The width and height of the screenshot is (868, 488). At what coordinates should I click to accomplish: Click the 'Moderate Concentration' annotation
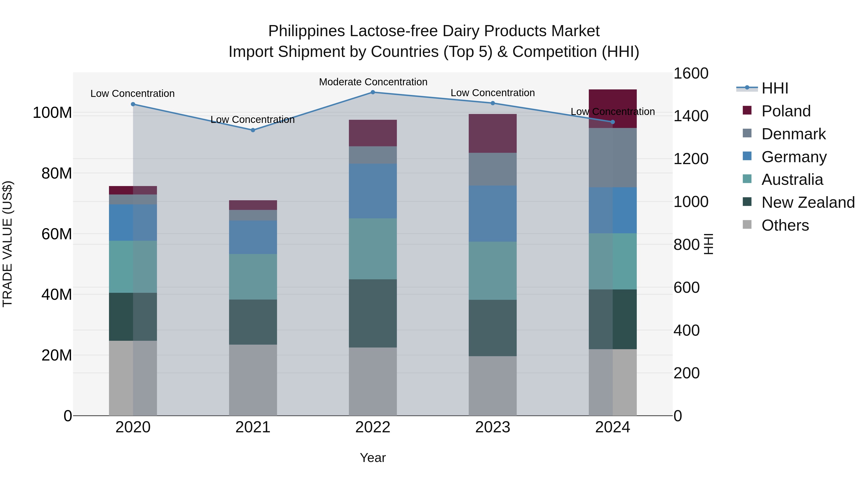[x=373, y=82]
